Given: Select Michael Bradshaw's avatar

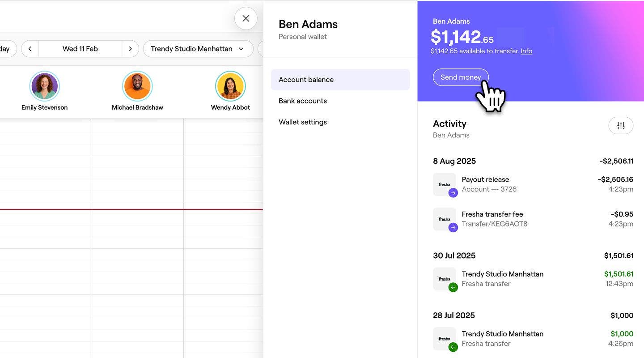Looking at the screenshot, I should (x=137, y=86).
